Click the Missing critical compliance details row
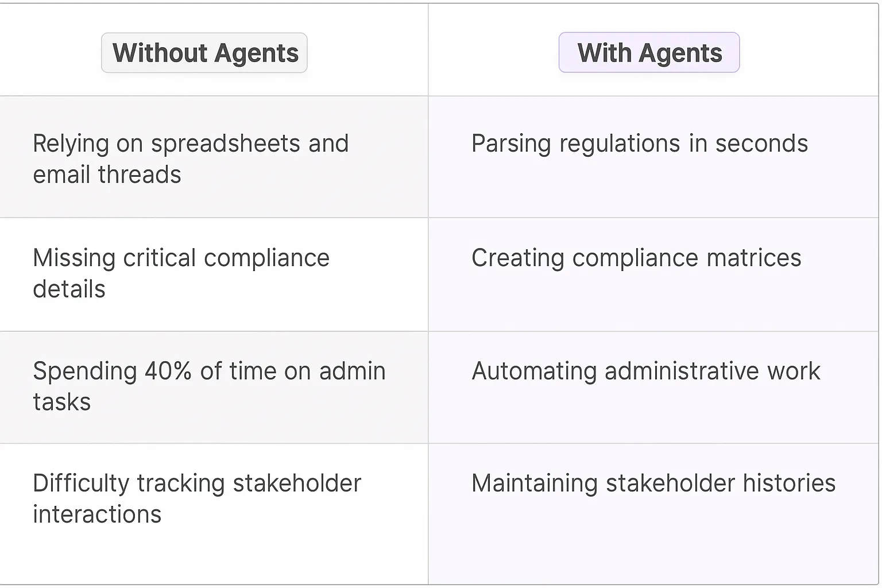 (214, 274)
